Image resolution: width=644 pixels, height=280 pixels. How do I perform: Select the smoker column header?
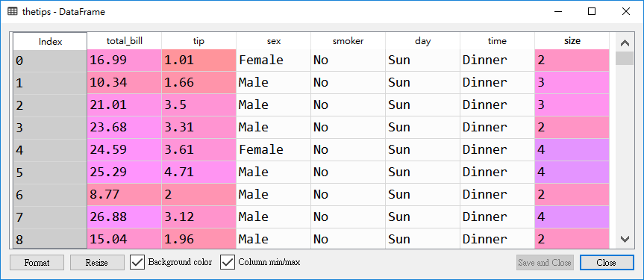point(348,41)
